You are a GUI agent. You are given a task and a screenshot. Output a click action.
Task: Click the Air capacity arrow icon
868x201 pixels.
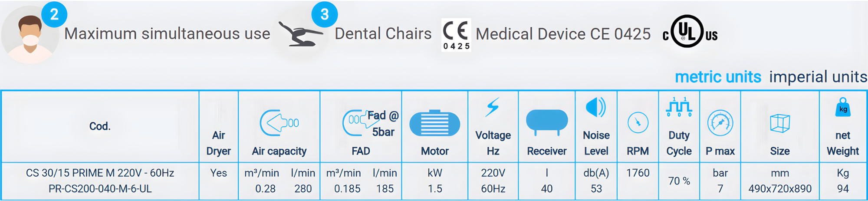tap(279, 123)
